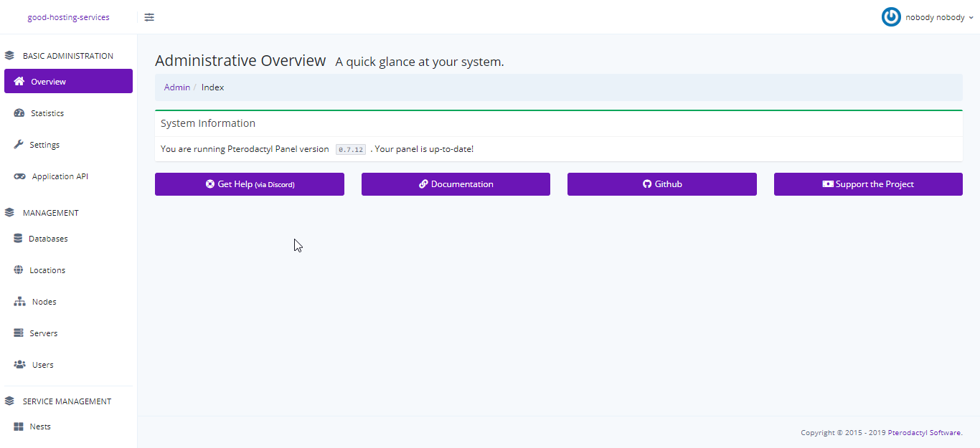Viewport: 980px width, 448px height.
Task: Click the Users group icon
Action: pyautogui.click(x=19, y=365)
